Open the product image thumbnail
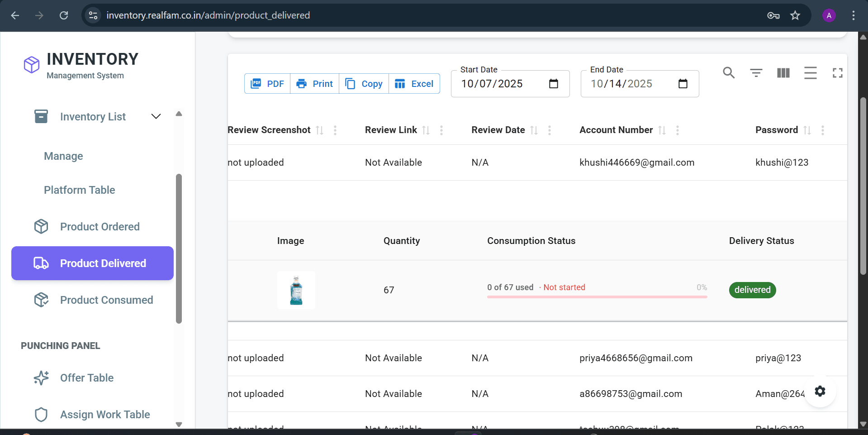 296,290
